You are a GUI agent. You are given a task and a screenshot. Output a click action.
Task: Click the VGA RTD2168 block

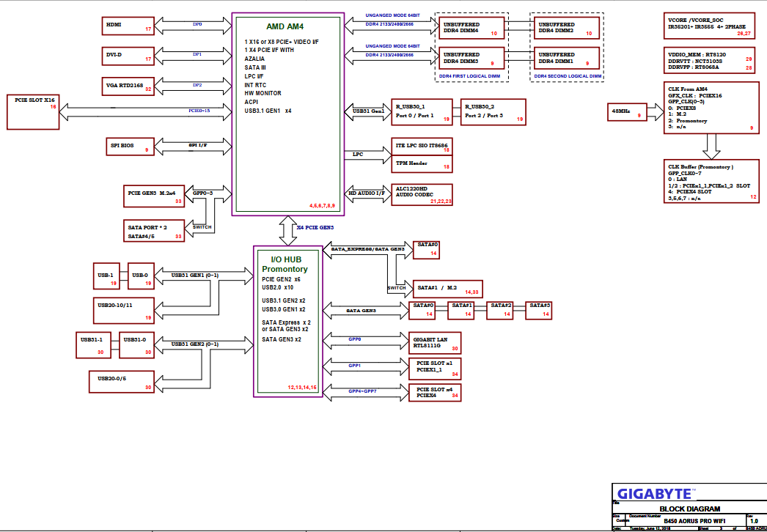pyautogui.click(x=128, y=86)
